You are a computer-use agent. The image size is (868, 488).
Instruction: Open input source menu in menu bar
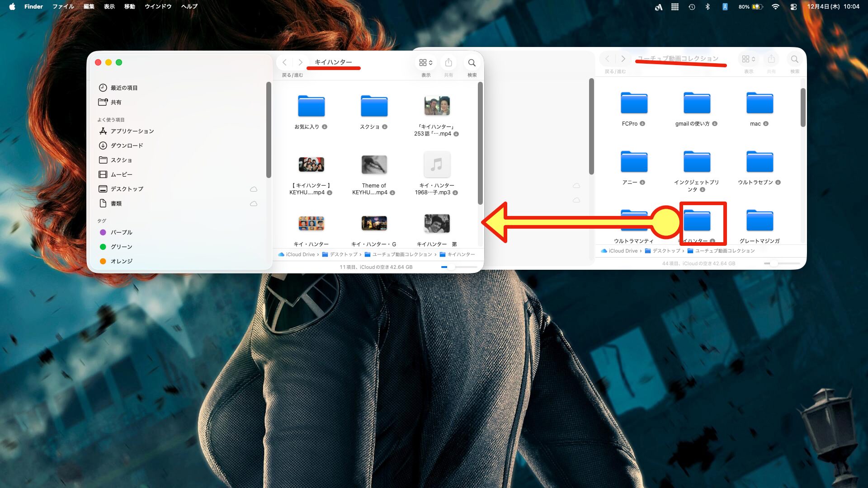(x=725, y=7)
